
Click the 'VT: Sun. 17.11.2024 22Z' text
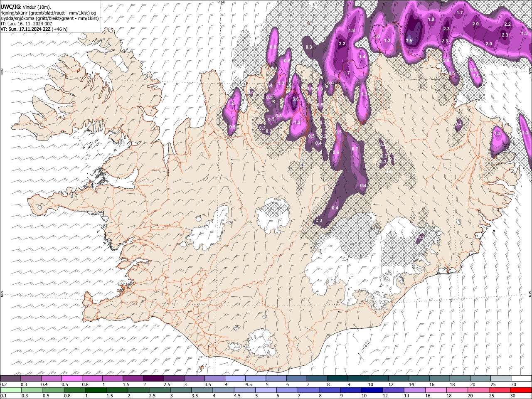point(26,29)
